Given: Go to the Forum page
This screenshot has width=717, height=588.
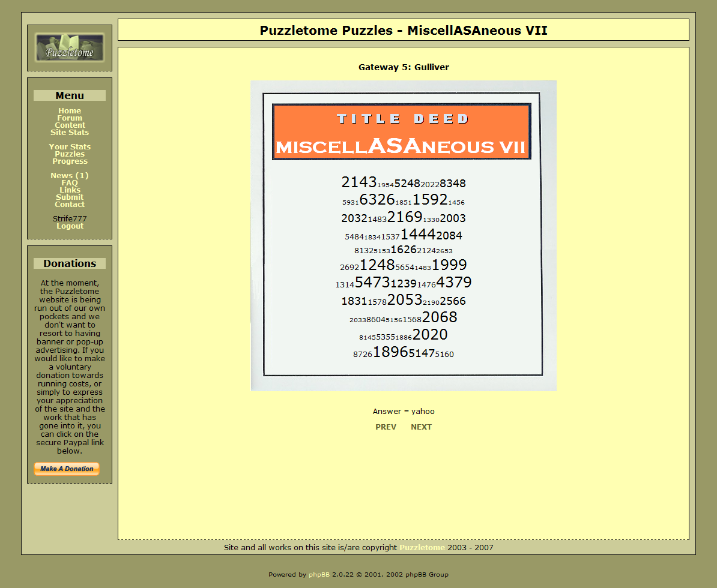Looking at the screenshot, I should tap(70, 118).
